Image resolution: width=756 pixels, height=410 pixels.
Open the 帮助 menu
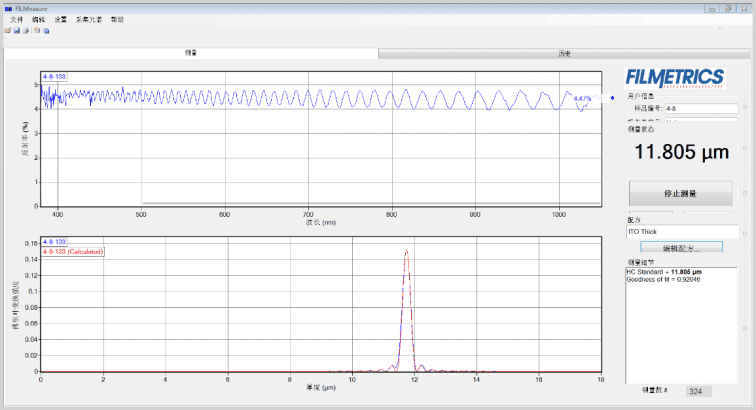click(x=118, y=19)
